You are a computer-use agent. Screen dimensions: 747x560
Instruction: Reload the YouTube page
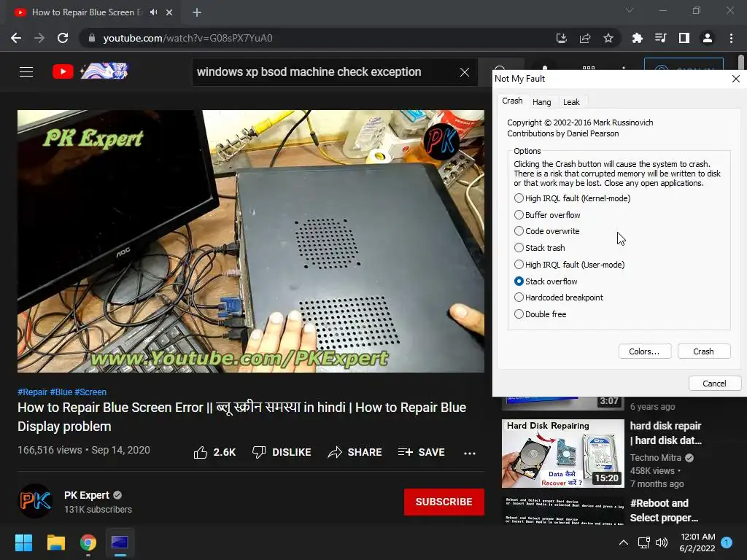pos(63,38)
